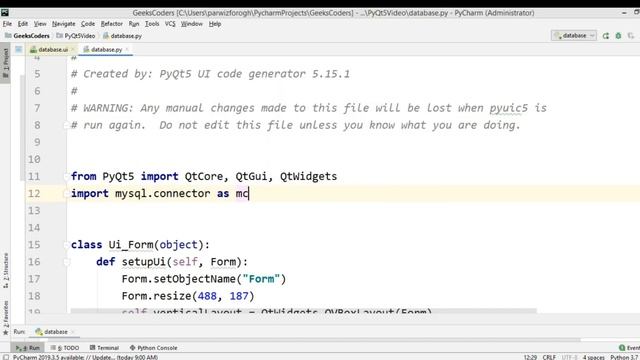
Task: Change the 4 spaces indent setting
Action: (593, 357)
